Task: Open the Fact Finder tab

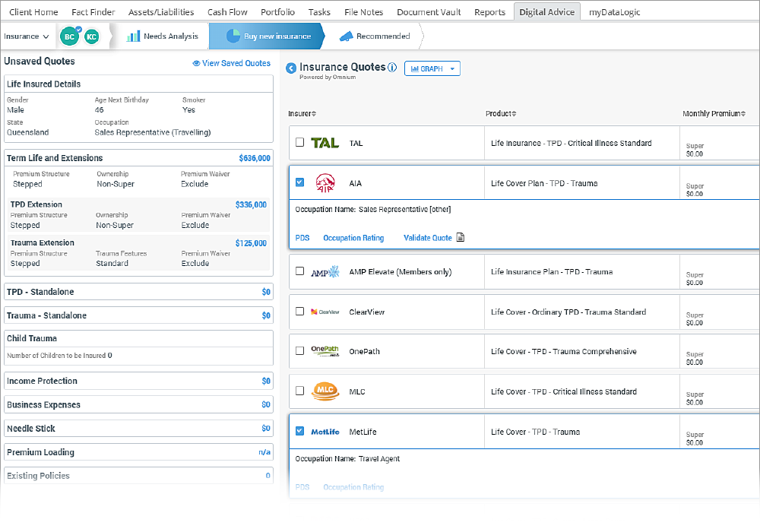Action: click(x=93, y=12)
